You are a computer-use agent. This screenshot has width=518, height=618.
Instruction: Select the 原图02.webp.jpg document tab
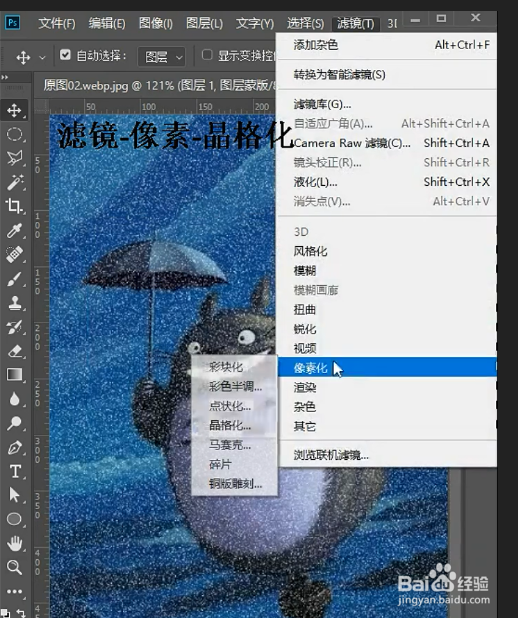tap(158, 85)
